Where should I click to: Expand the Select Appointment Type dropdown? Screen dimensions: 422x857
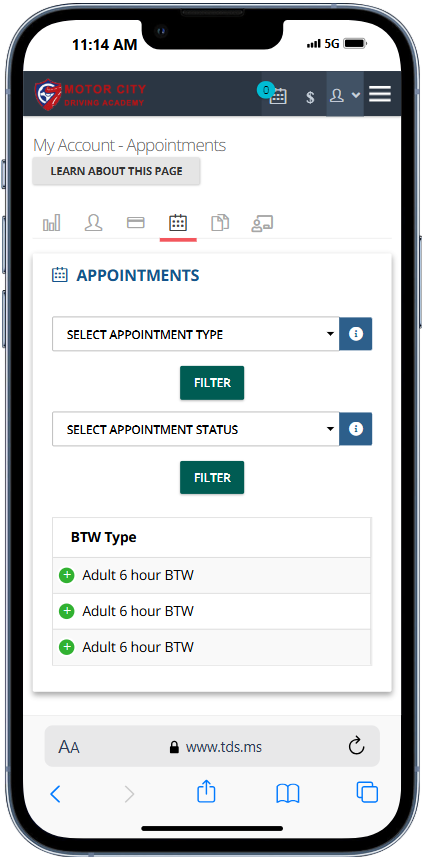pos(196,334)
